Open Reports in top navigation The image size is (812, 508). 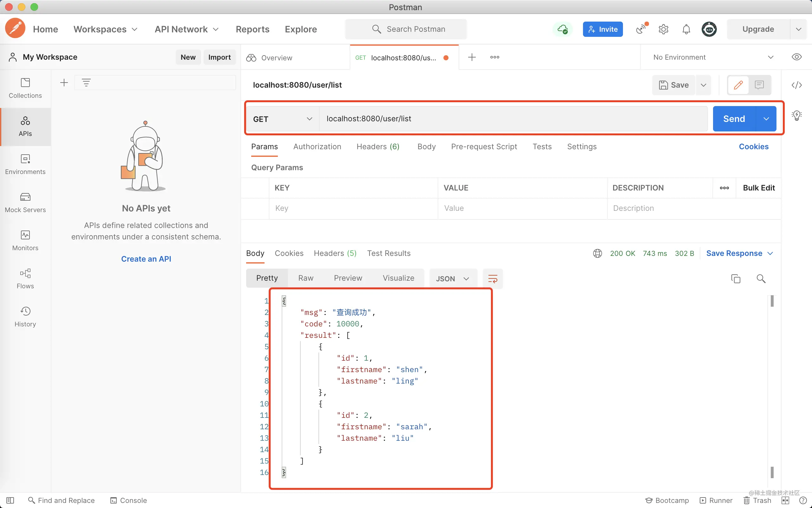[252, 29]
